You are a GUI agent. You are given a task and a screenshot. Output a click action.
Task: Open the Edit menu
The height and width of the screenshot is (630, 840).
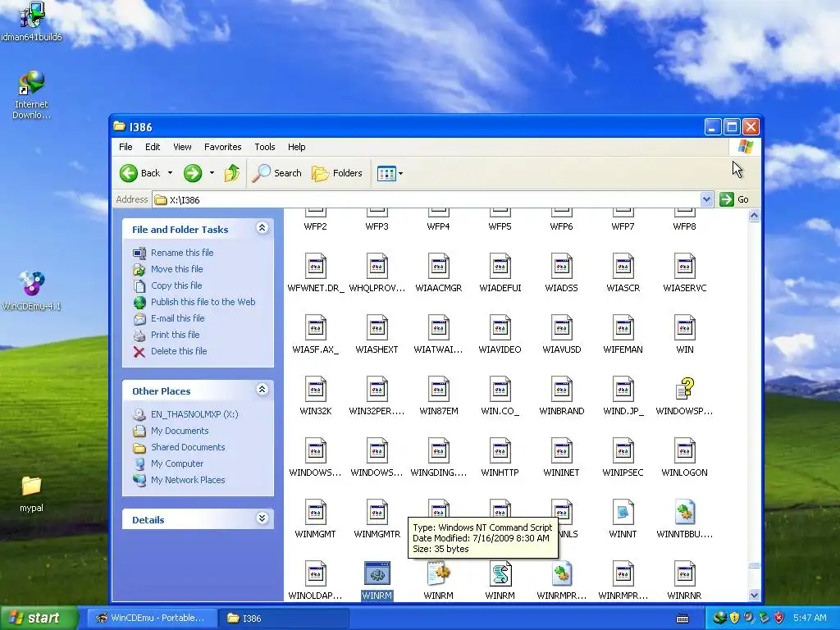point(152,147)
